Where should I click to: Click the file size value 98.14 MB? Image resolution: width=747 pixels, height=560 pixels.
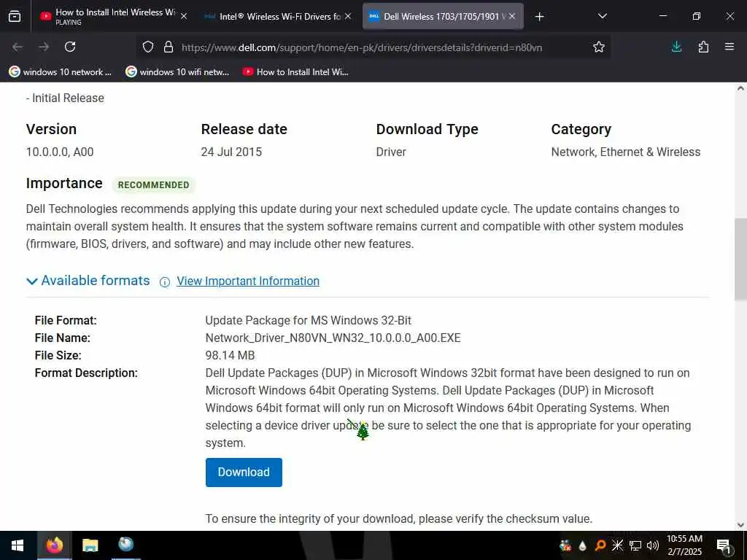230,355
